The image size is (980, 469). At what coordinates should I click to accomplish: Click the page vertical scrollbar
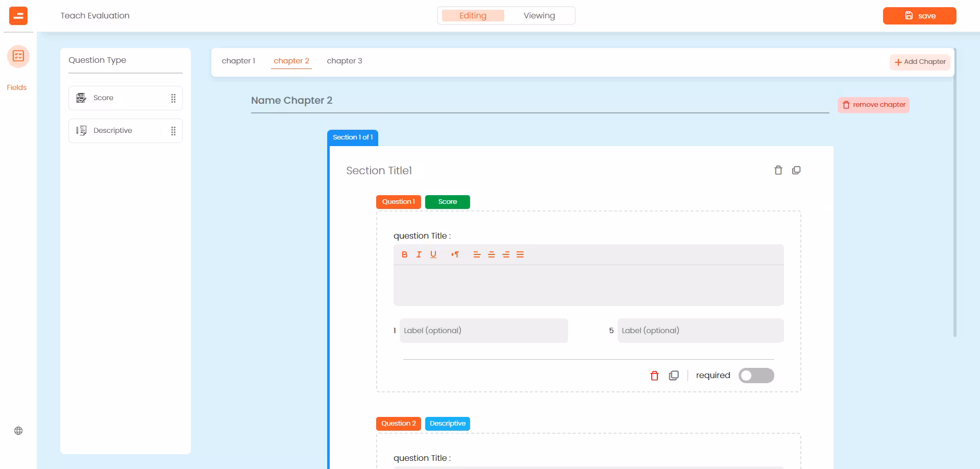pos(955,193)
